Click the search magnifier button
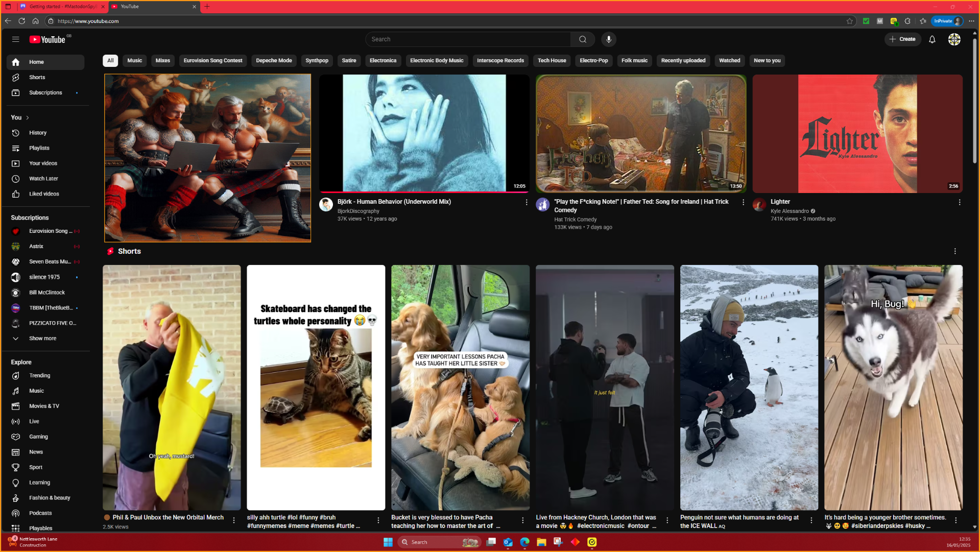The width and height of the screenshot is (980, 552). 583,39
